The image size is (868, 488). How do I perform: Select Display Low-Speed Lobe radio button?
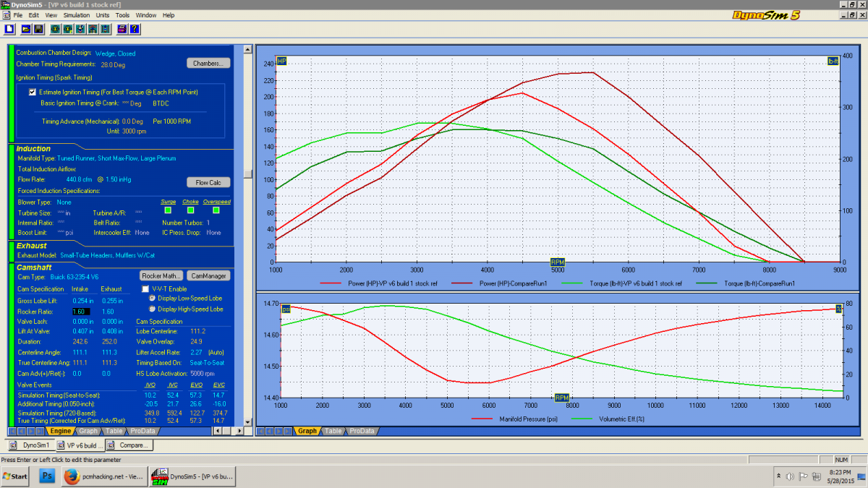point(152,298)
